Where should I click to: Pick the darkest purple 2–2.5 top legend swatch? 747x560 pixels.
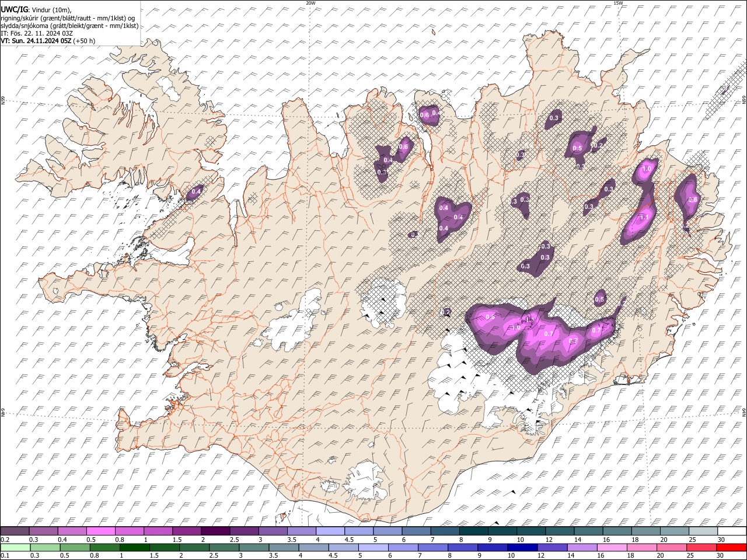[215, 531]
